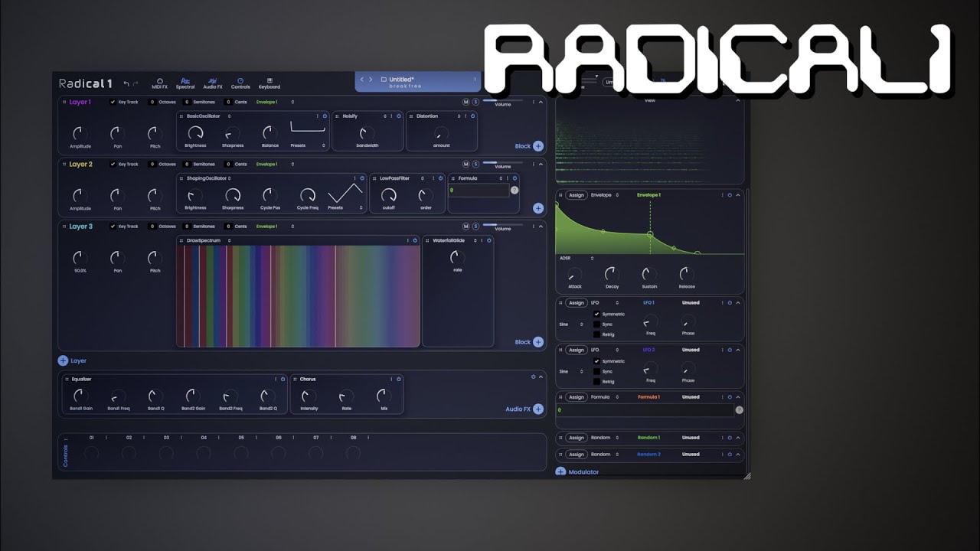Open the Controls toolbar icon
The image size is (980, 551).
(x=240, y=80)
